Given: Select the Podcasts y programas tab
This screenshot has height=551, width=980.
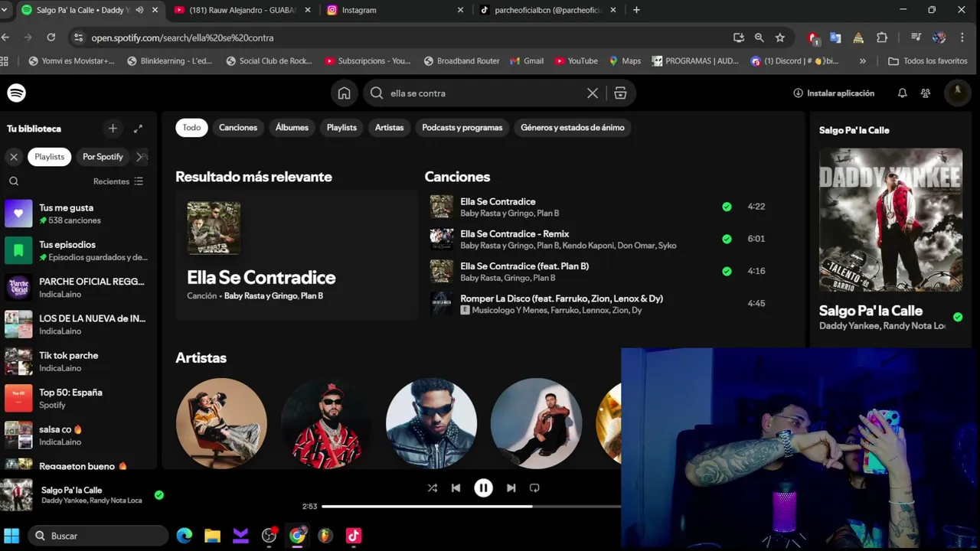Looking at the screenshot, I should coord(462,128).
